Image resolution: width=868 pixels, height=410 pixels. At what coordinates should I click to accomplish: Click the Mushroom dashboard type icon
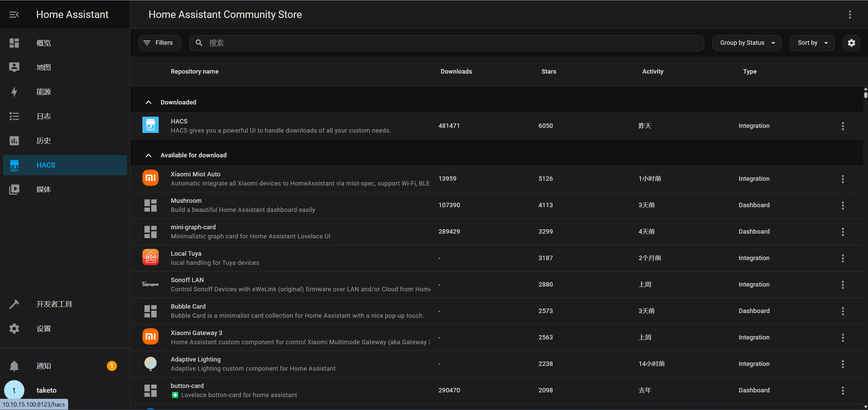pyautogui.click(x=151, y=206)
